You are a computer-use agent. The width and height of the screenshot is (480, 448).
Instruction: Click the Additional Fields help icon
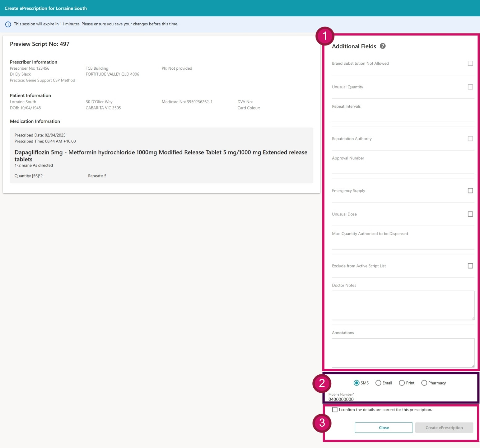383,46
